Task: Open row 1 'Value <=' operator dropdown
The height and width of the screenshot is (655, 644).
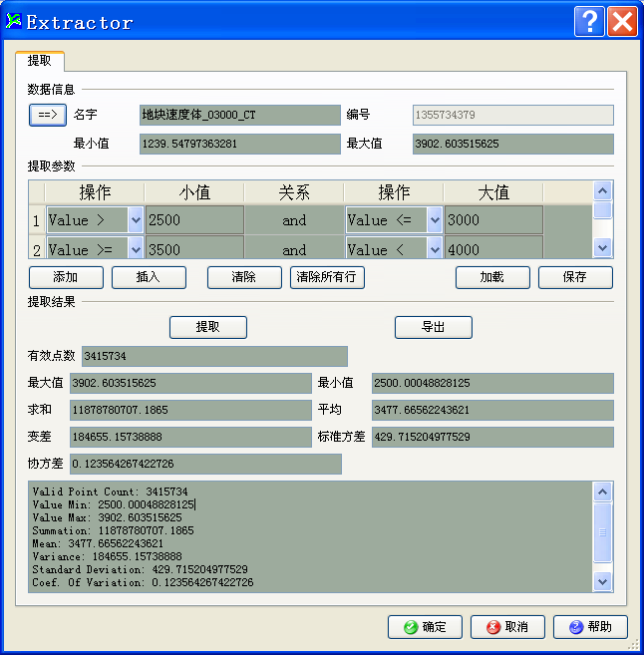Action: coord(435,219)
